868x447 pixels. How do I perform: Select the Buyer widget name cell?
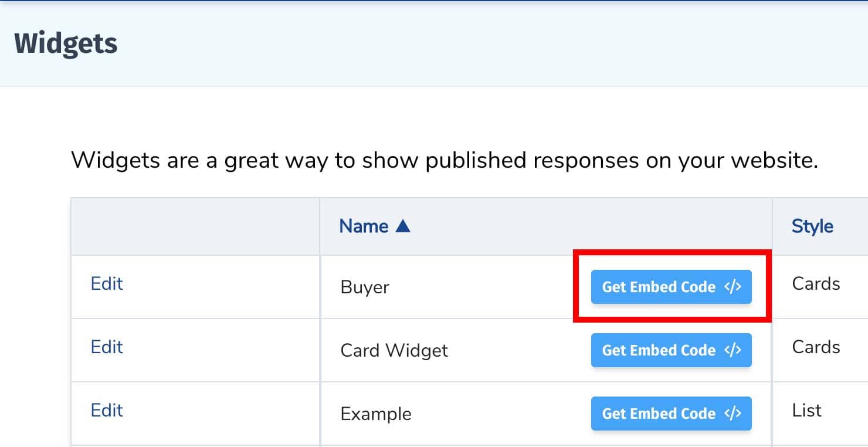[x=364, y=287]
